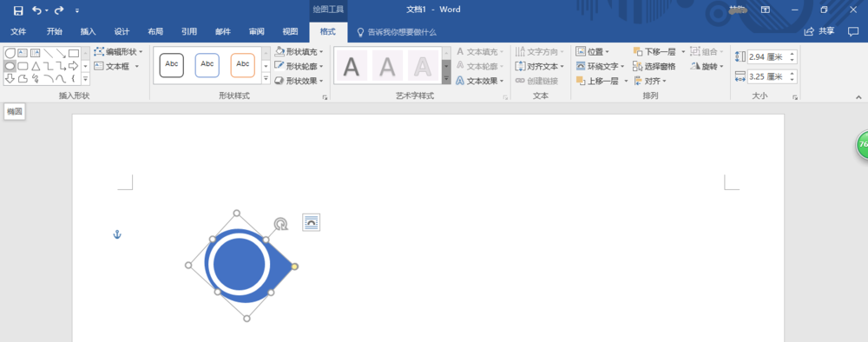Click the shape width field 3.25 厘米
The width and height of the screenshot is (868, 342).
767,76
